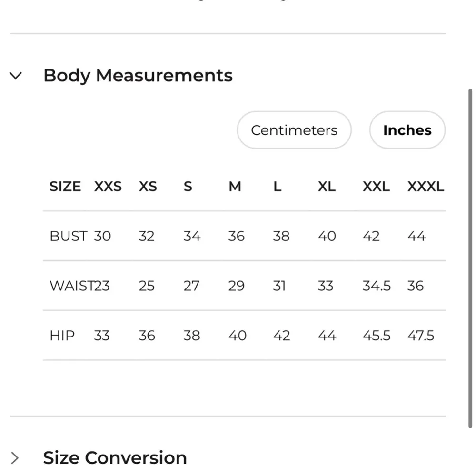Click the 34.5 waist value for XXL

point(377,286)
